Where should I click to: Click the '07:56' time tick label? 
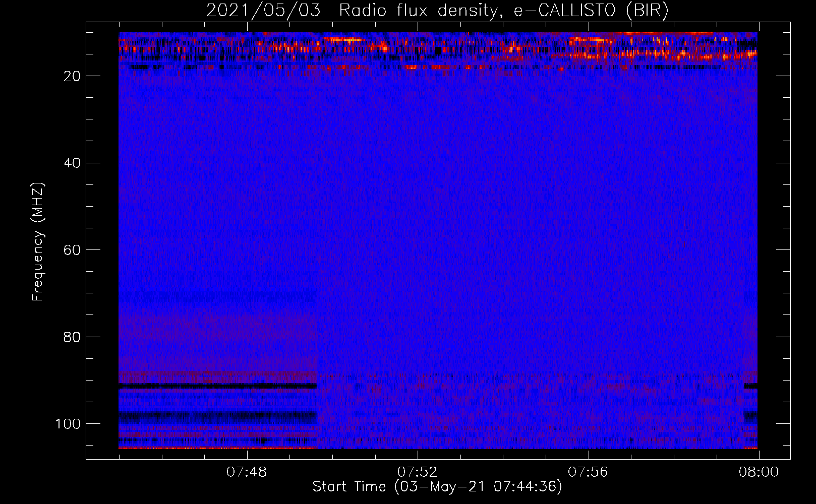pyautogui.click(x=588, y=472)
